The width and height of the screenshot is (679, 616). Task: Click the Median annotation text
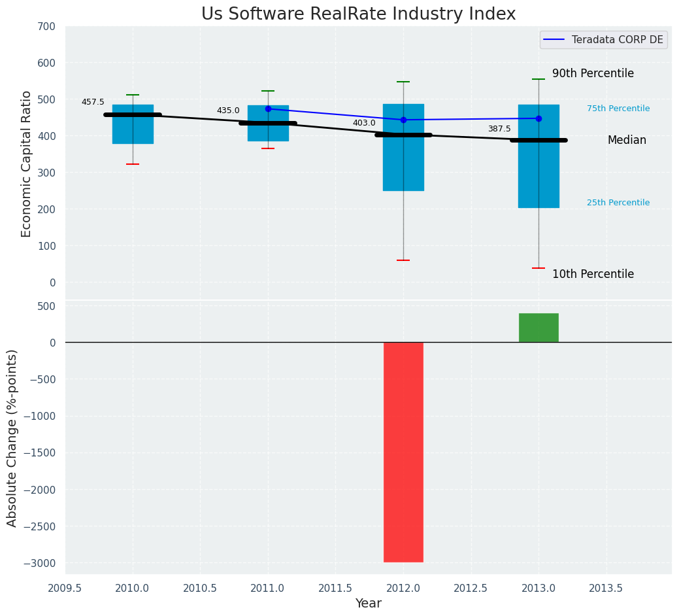click(x=627, y=141)
